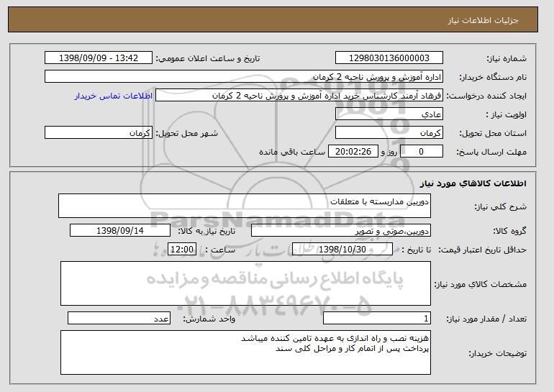554x392 pixels.
Task: Click the description box دوربین مداربسته با متعلقات
Action: [245, 206]
